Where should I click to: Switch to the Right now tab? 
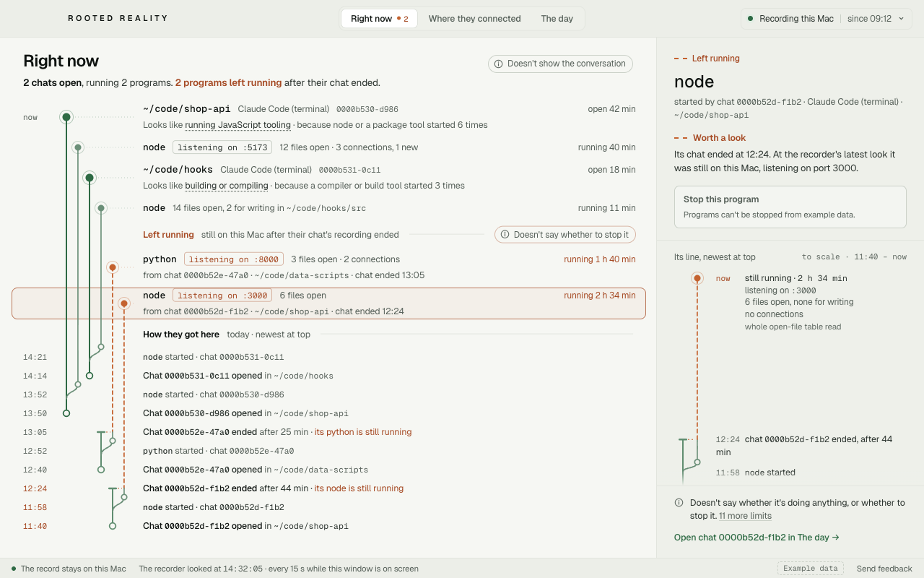pos(379,19)
